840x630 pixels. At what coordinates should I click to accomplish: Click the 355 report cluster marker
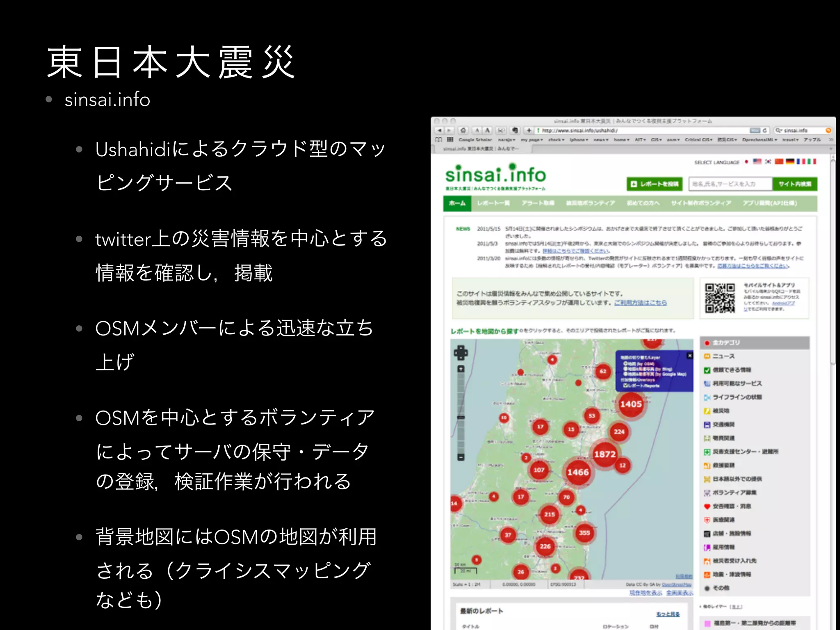(x=584, y=533)
